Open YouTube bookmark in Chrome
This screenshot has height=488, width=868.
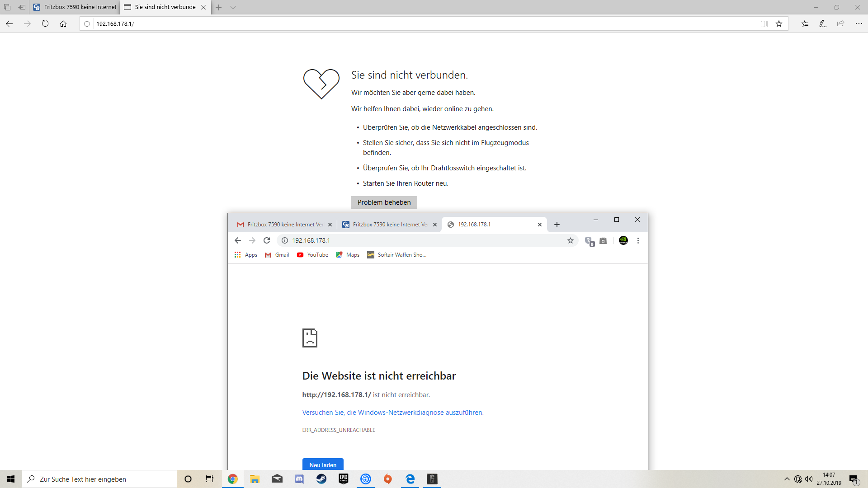[312, 255]
